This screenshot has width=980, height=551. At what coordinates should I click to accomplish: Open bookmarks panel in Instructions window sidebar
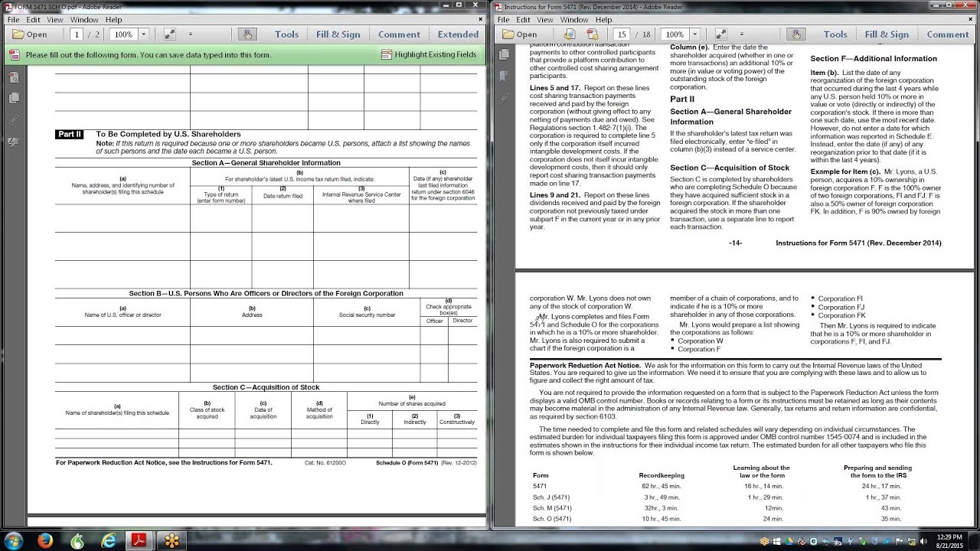[x=504, y=77]
